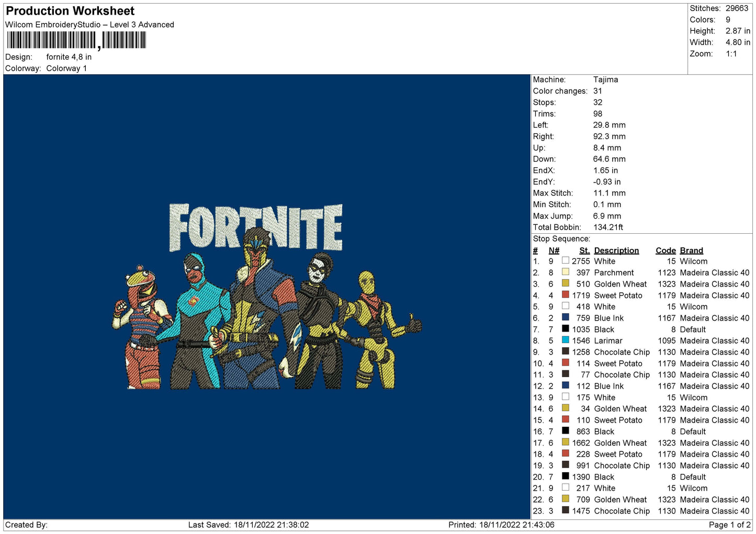
Task: Click the Trims value '98'
Action: coord(598,113)
